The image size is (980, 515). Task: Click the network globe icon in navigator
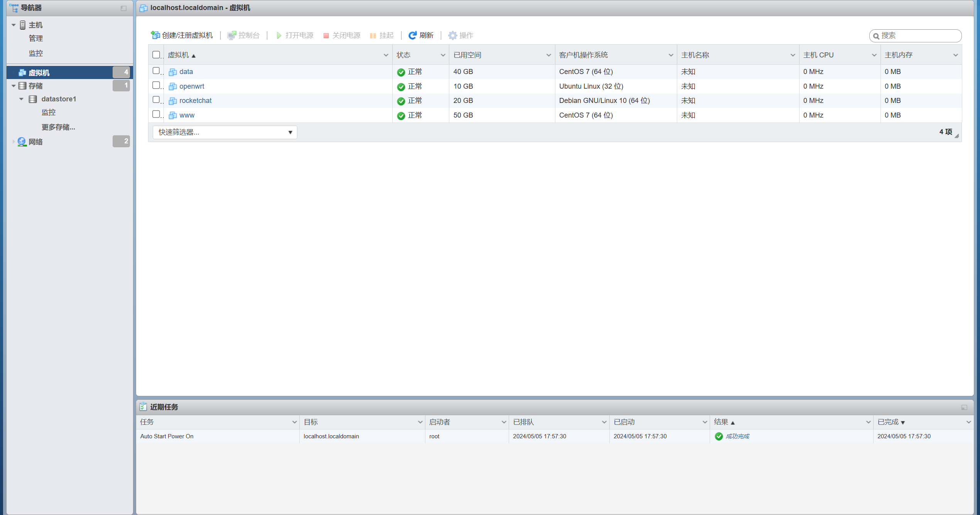tap(22, 141)
